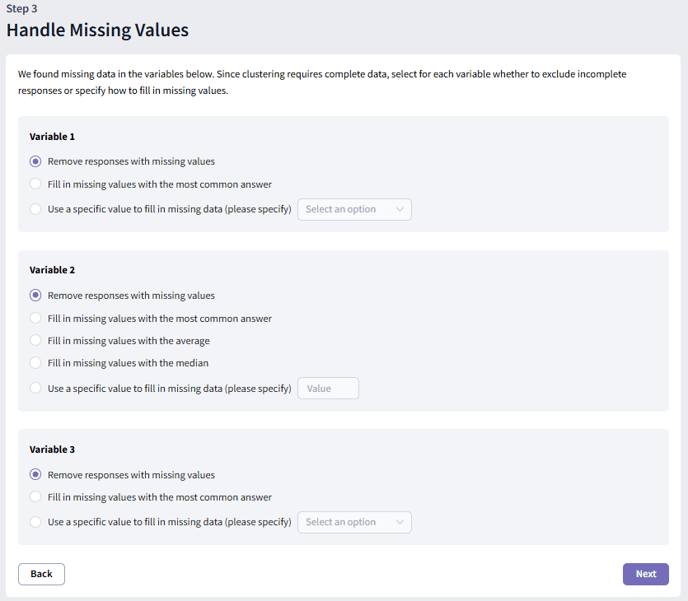Click chevron arrow in Variable 1 dropdown
This screenshot has width=688, height=601.
[400, 209]
